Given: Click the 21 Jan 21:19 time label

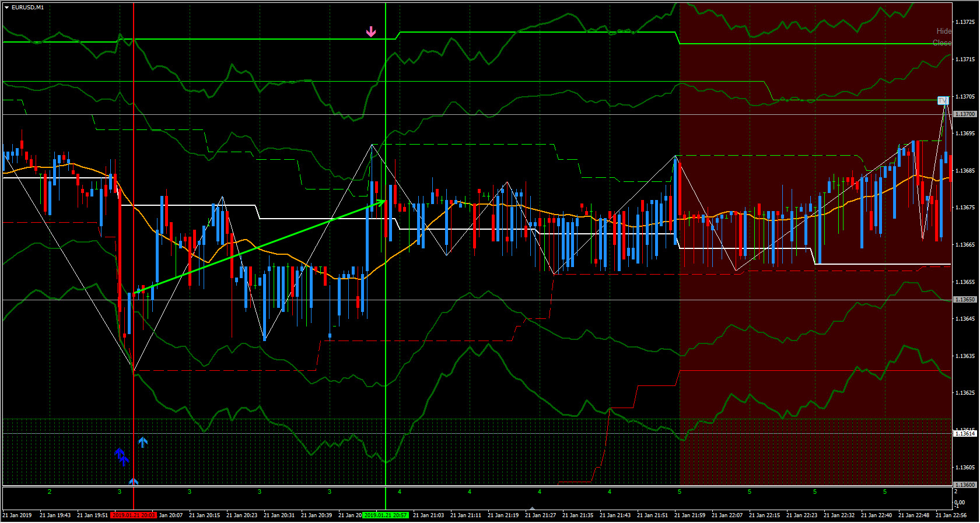Looking at the screenshot, I should (503, 515).
